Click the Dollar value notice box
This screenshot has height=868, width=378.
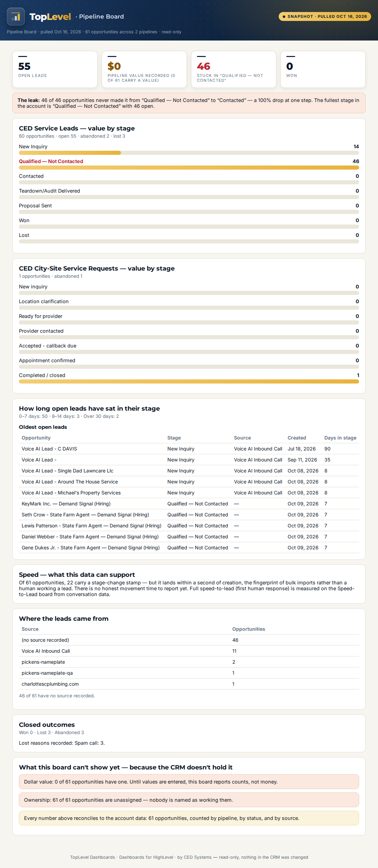[x=189, y=782]
